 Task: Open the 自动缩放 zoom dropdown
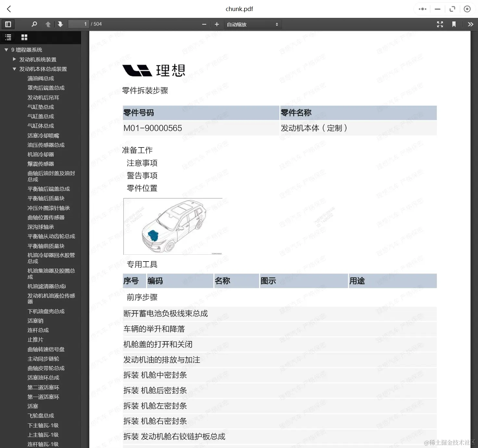click(x=253, y=24)
